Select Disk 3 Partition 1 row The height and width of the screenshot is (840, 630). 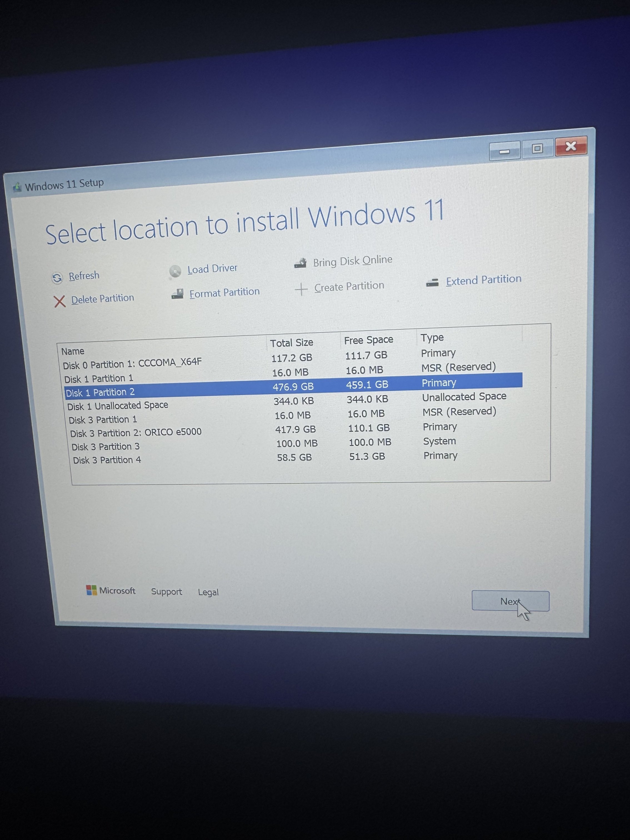click(295, 416)
